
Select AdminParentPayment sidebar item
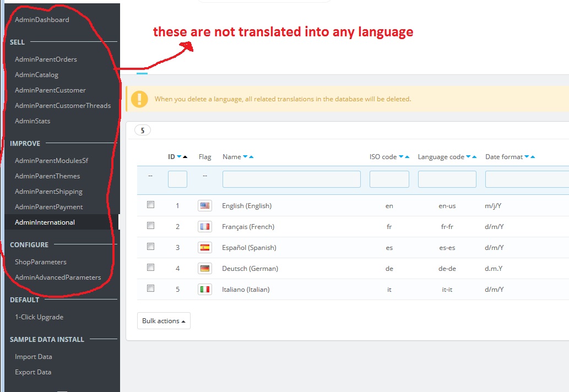48,207
